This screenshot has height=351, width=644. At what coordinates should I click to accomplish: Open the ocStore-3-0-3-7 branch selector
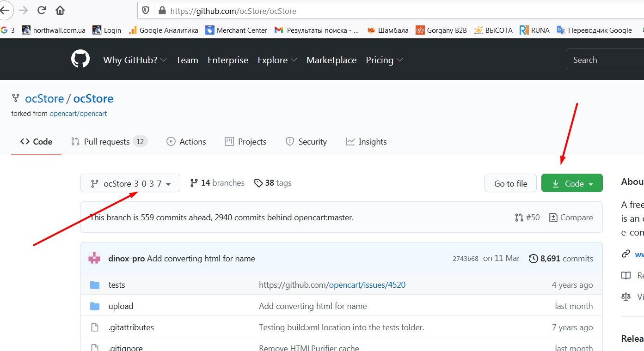tap(130, 183)
